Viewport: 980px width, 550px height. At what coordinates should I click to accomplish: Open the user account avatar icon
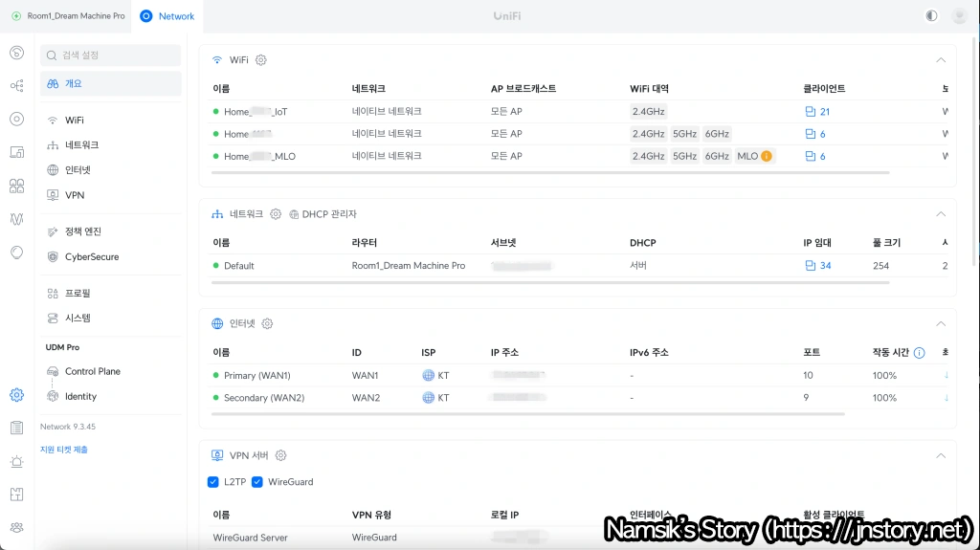pyautogui.click(x=959, y=16)
